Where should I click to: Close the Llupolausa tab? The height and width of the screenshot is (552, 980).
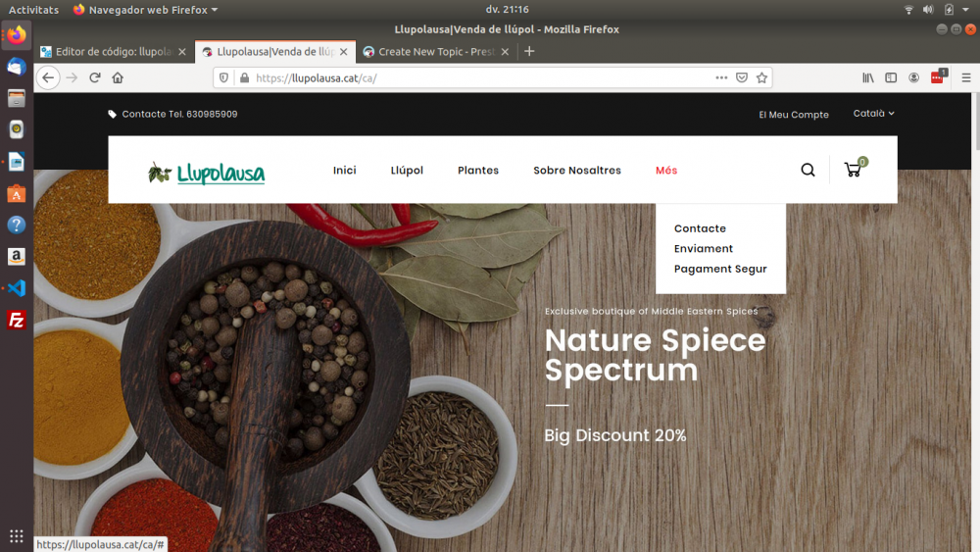click(343, 52)
